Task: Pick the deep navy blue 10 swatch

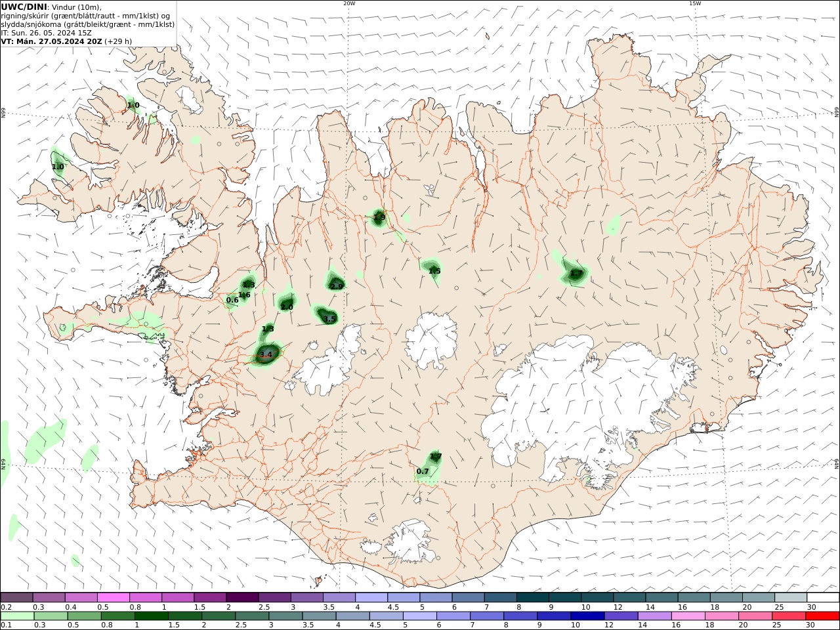Action: coord(587,616)
